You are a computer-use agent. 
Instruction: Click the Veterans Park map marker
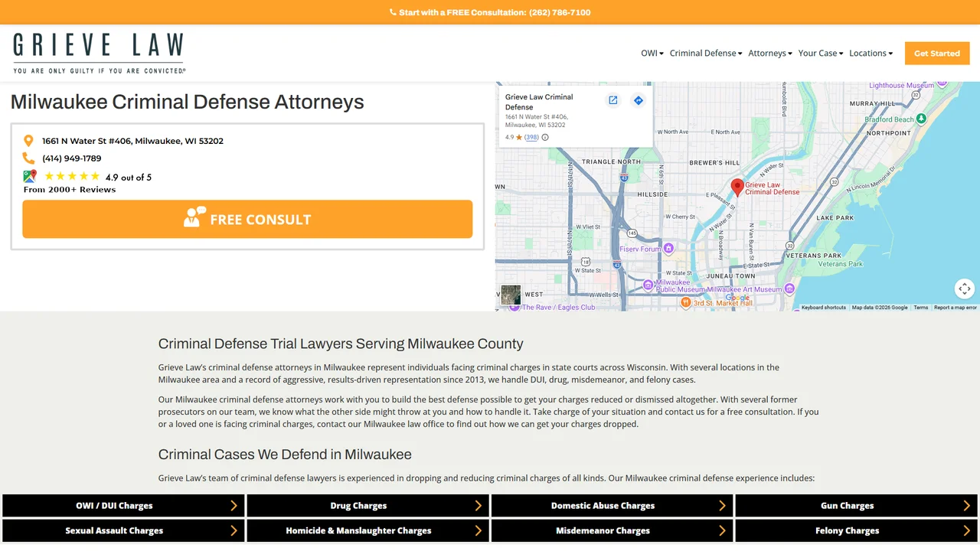click(x=841, y=264)
